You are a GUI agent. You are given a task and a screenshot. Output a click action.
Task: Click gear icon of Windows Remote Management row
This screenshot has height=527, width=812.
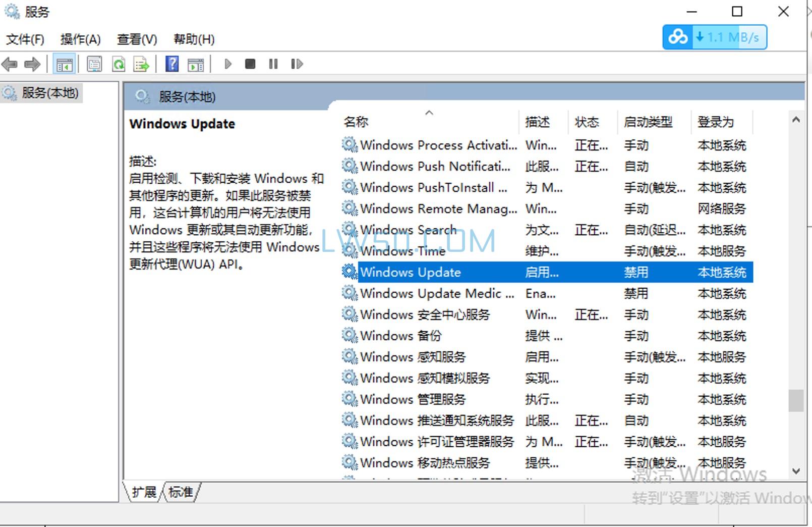point(350,208)
